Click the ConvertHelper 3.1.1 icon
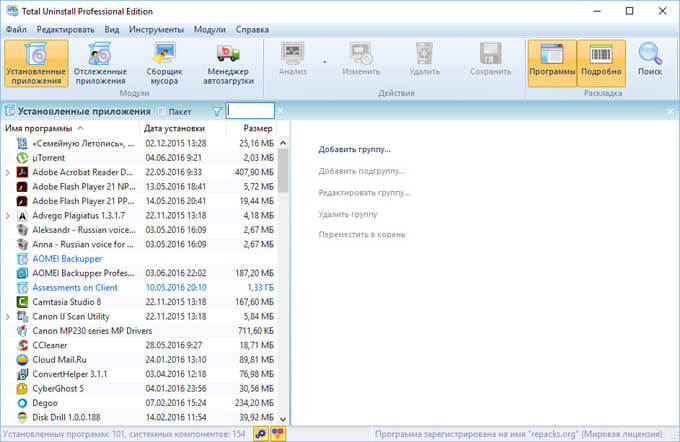Viewport: 680px width, 442px height. pos(22,374)
